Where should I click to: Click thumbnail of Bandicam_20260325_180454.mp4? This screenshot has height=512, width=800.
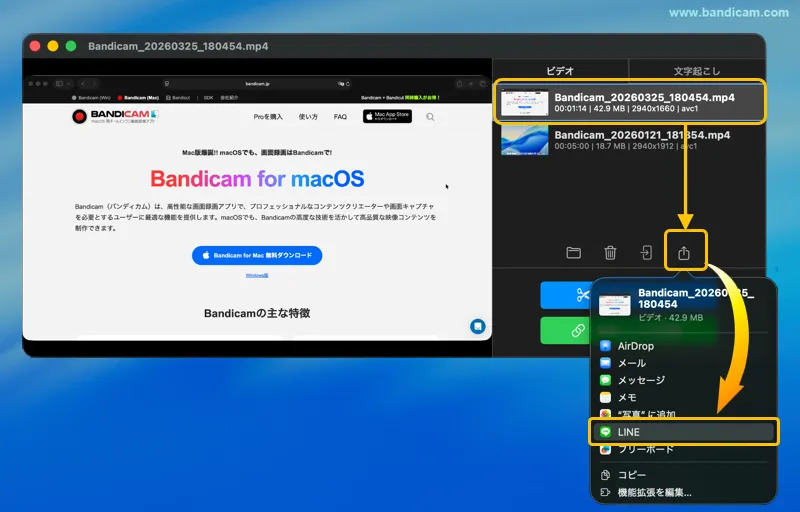[524, 103]
